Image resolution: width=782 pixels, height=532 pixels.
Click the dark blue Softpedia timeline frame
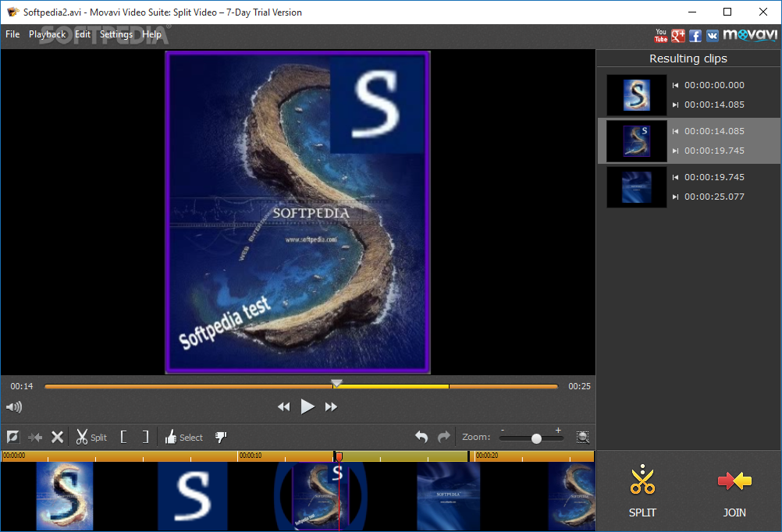[448, 495]
